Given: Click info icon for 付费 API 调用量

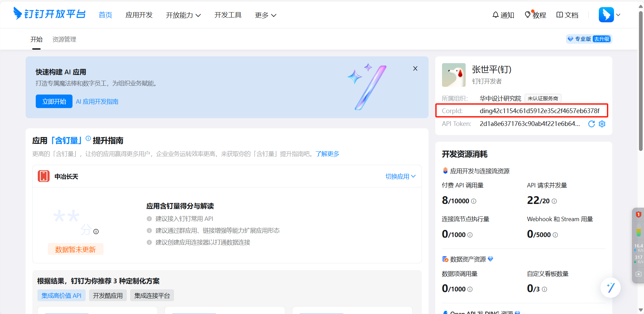Looking at the screenshot, I should click(x=474, y=201).
